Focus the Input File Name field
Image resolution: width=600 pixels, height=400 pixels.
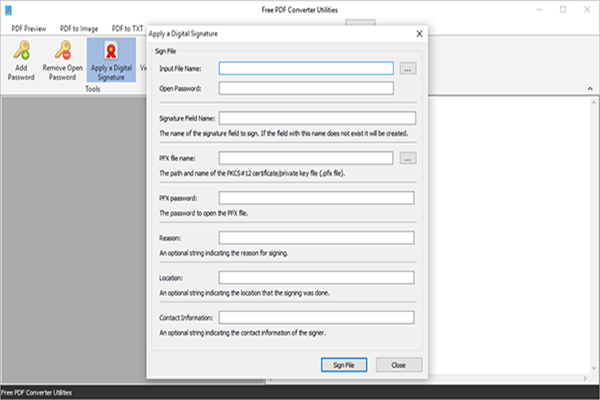coord(306,69)
